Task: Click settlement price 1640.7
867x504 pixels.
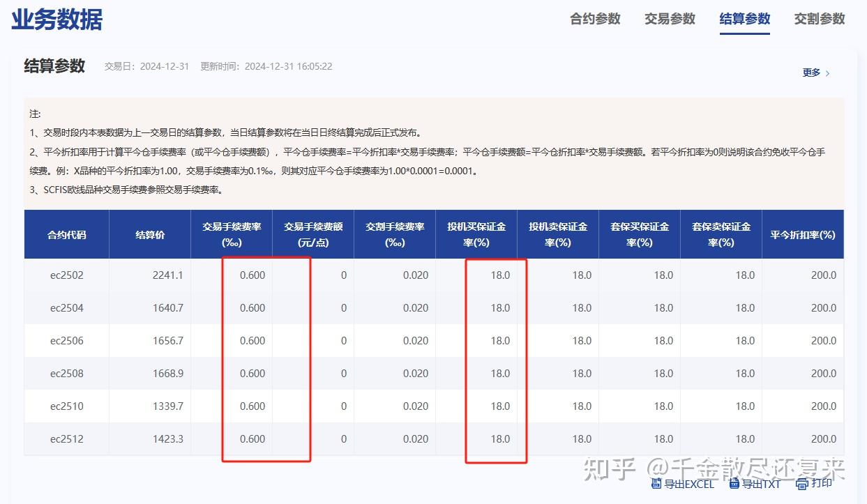Action: click(167, 308)
